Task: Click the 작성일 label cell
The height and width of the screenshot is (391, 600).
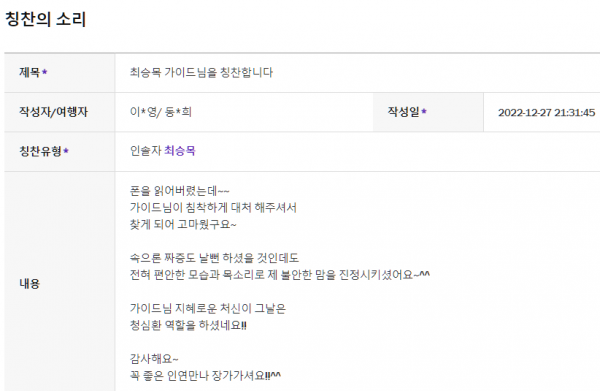Action: click(x=428, y=112)
